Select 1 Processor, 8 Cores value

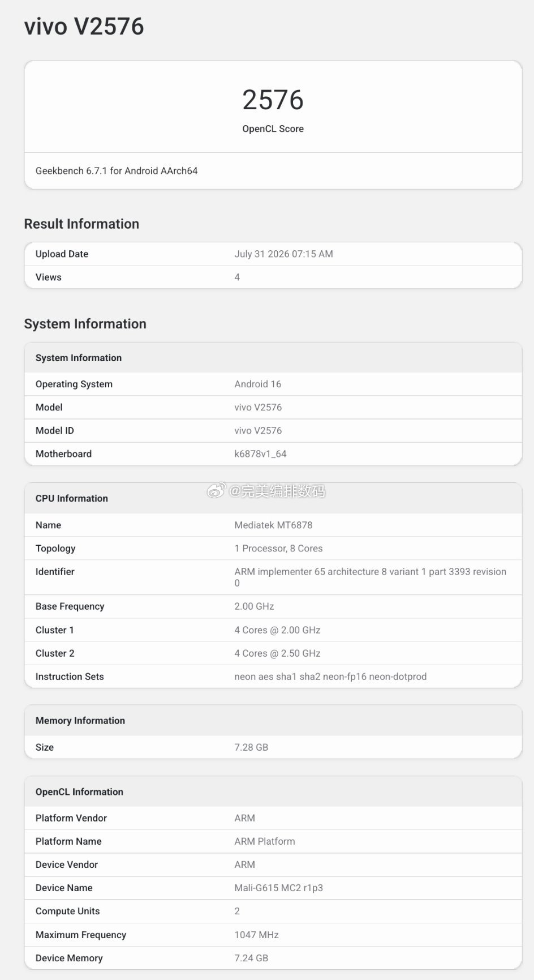(x=278, y=548)
